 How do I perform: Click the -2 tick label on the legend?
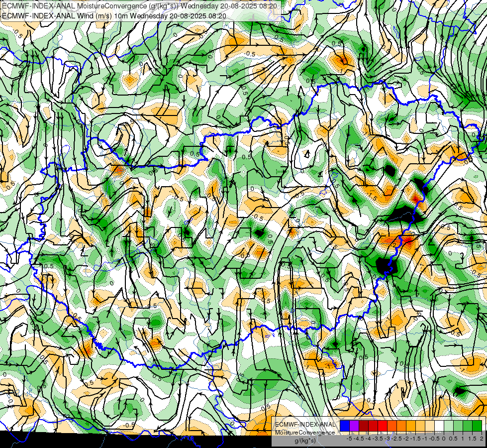point(406,439)
